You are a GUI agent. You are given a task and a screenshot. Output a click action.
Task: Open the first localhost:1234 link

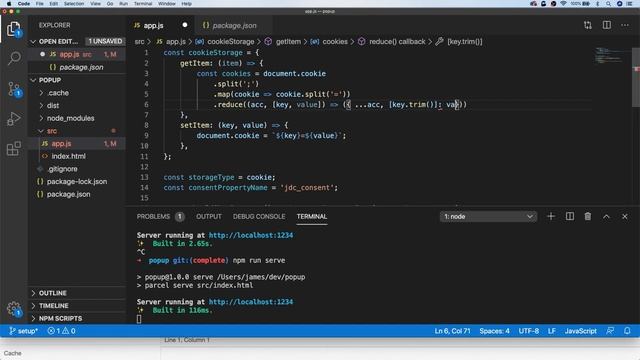pos(251,236)
